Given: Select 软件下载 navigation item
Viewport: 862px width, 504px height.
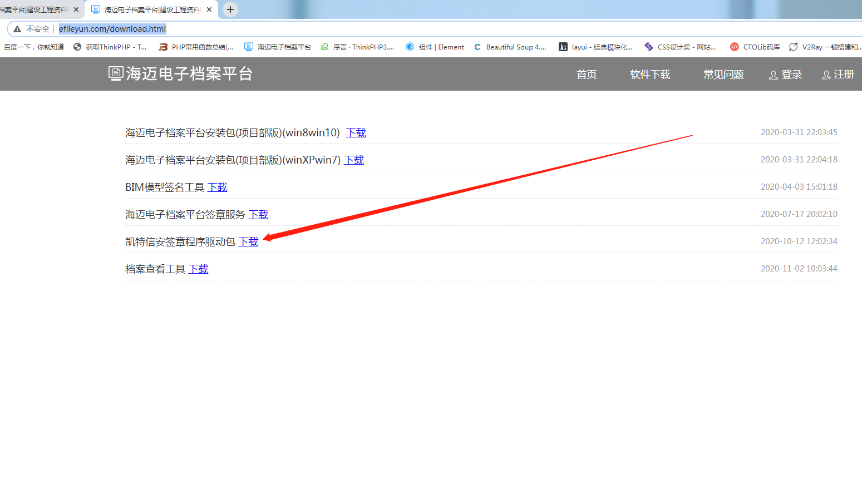Looking at the screenshot, I should tap(650, 75).
